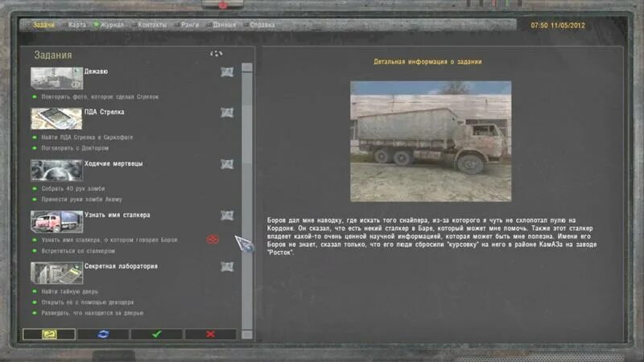This screenshot has width=644, height=362.
Task: Open the Ранги tab
Action: pyautogui.click(x=190, y=25)
